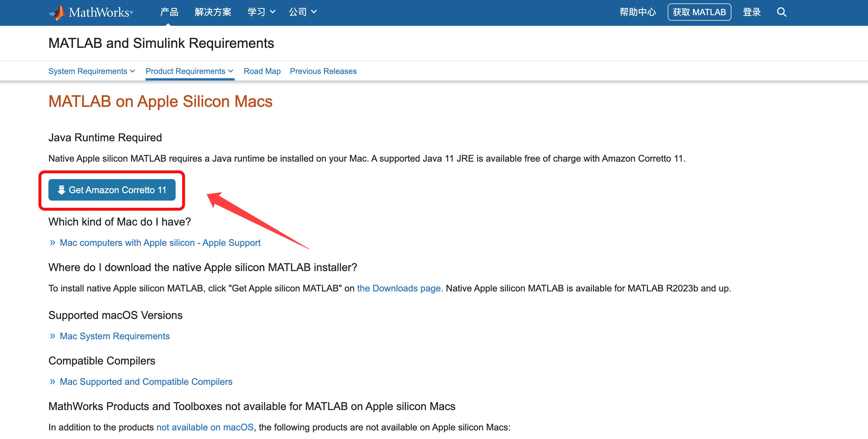Open Mac System Requirements link
This screenshot has width=868, height=439.
pos(115,336)
